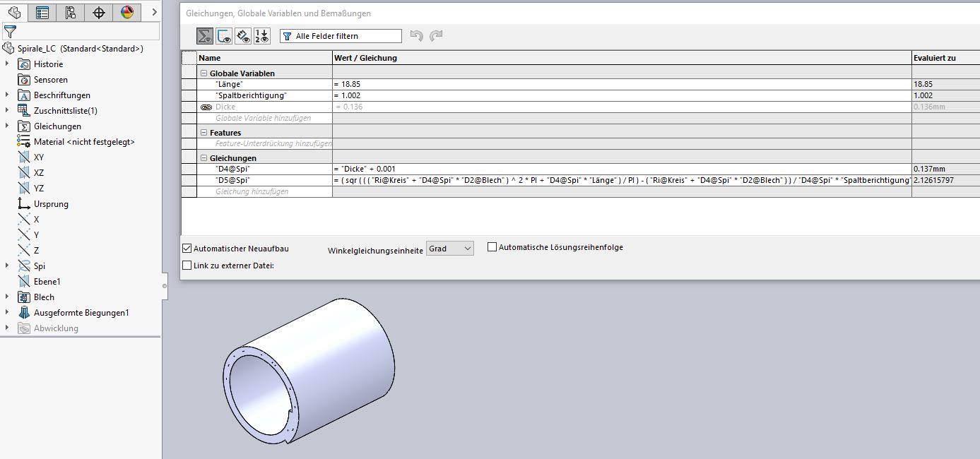Screen dimensions: 980x459
Task: Click the Spi sketch icon
Action: pyautogui.click(x=24, y=266)
